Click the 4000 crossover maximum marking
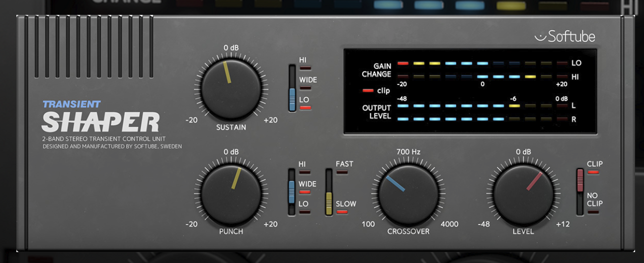The height and width of the screenshot is (263, 644). pos(449,224)
